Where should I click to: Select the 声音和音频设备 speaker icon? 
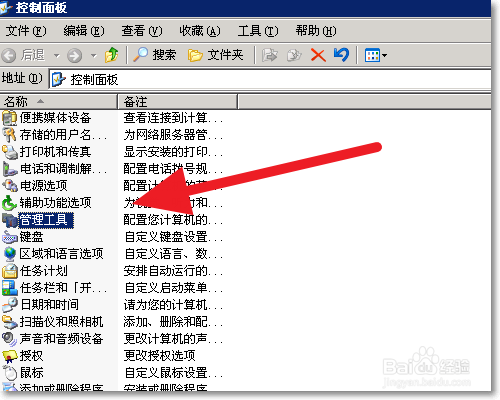pos(9,339)
